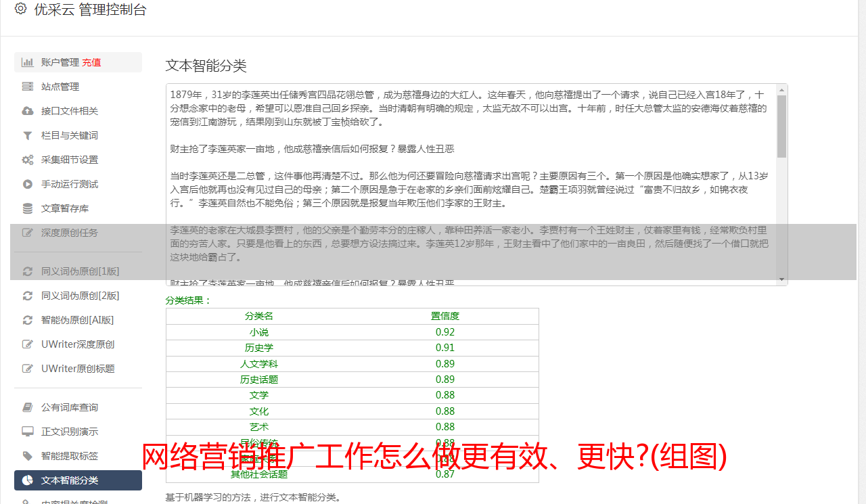Select the 文化 category cell
The height and width of the screenshot is (504, 866).
coord(259,411)
